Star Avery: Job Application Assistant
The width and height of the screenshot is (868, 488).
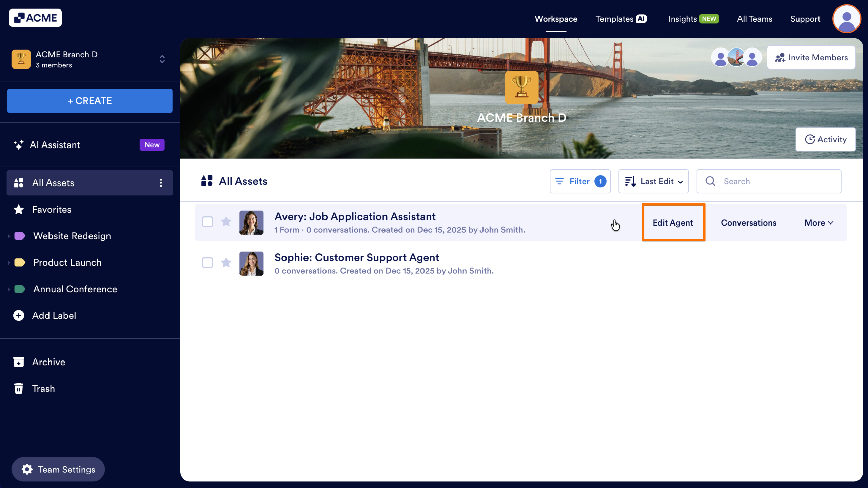(x=226, y=221)
